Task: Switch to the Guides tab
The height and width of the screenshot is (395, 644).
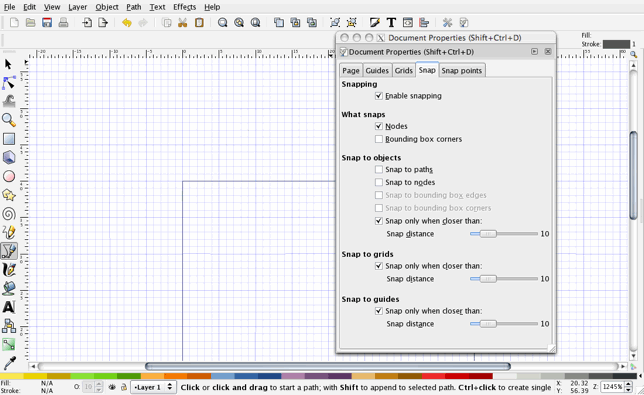Action: pos(377,71)
